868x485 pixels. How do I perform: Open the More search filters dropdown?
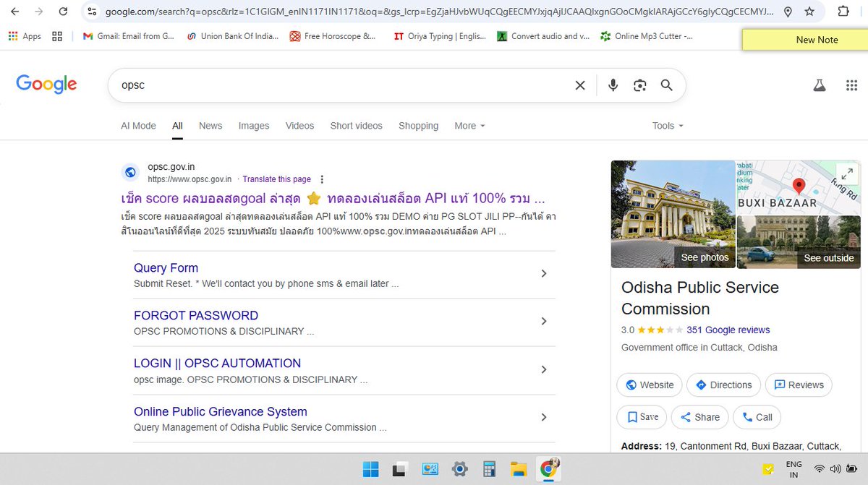click(469, 126)
